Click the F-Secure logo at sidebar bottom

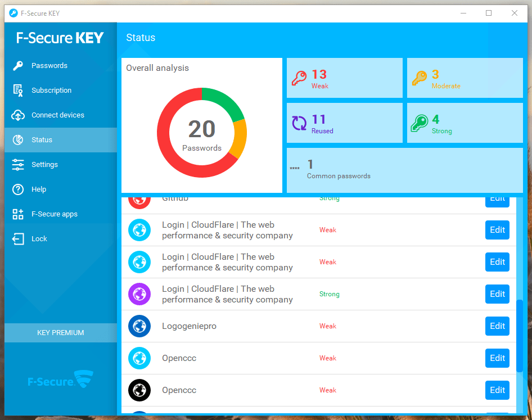click(60, 380)
